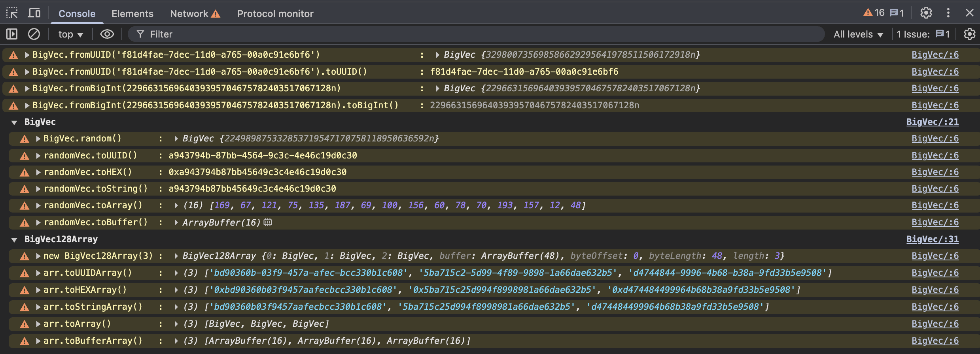
Task: Expand BigVec object in first fromUUID row
Action: (x=437, y=55)
